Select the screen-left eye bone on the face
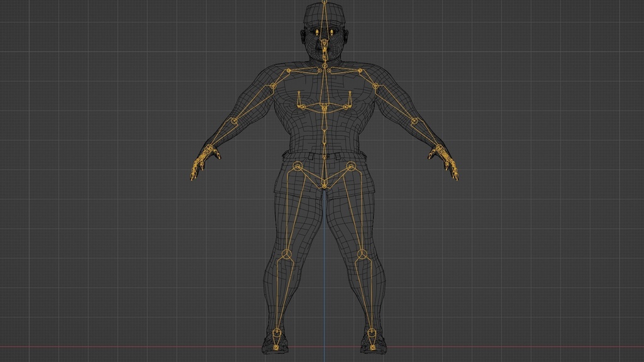 (317, 33)
